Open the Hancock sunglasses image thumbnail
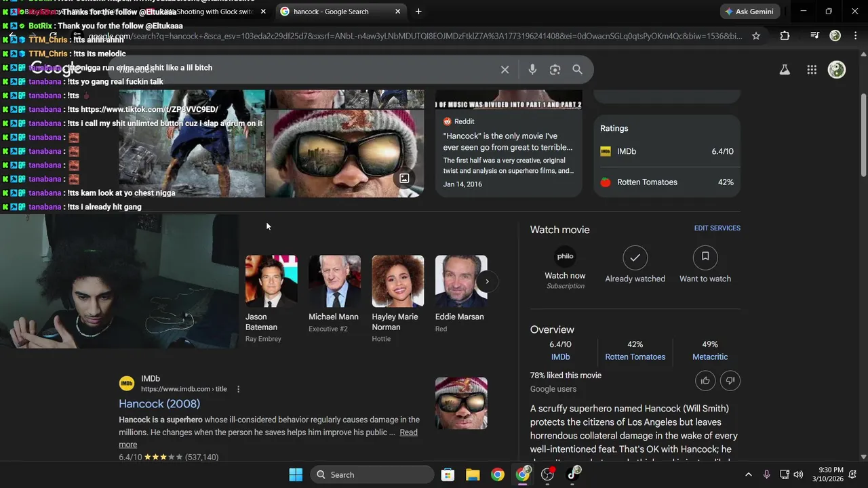Viewport: 868px width, 488px height. click(x=344, y=154)
